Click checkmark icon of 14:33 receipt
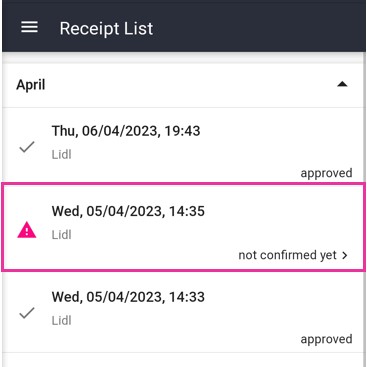 pos(27,313)
